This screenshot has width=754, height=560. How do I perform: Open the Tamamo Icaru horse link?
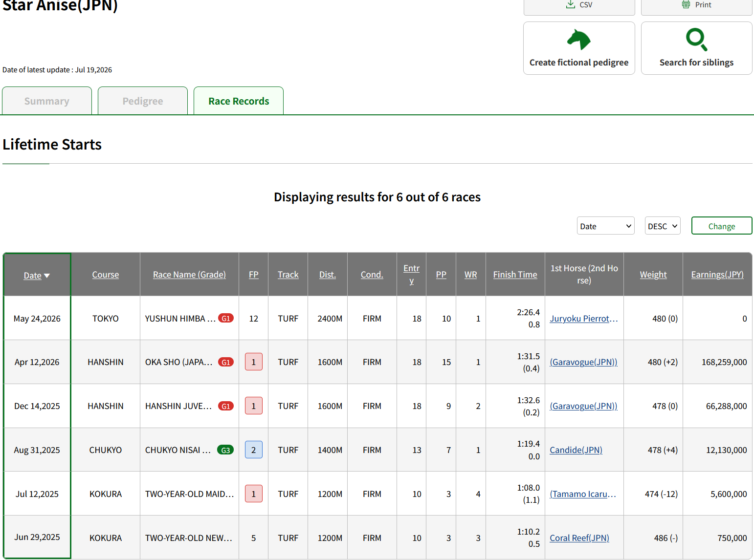[x=583, y=494]
